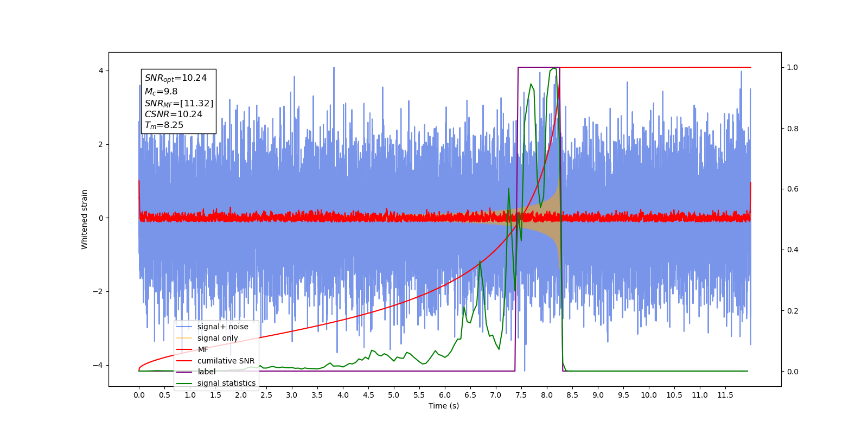
Task: Click the 7.0 tick on the time axis
Action: [x=496, y=395]
